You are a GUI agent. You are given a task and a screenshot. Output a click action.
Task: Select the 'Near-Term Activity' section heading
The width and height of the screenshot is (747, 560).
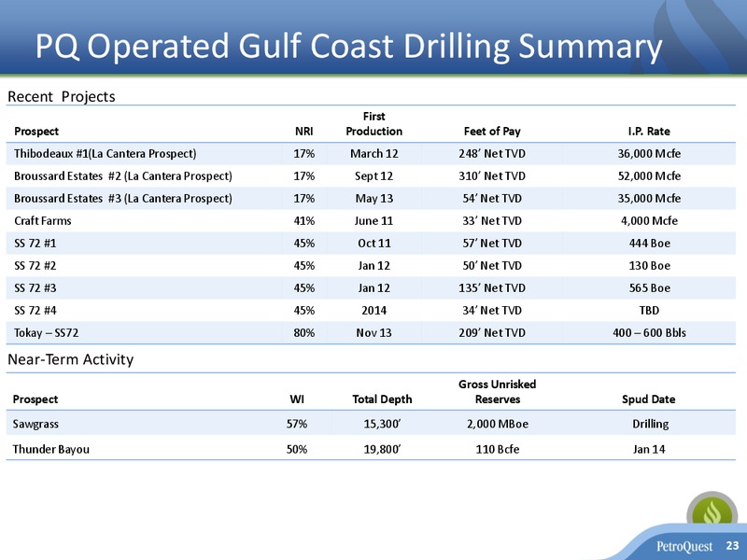(71, 359)
